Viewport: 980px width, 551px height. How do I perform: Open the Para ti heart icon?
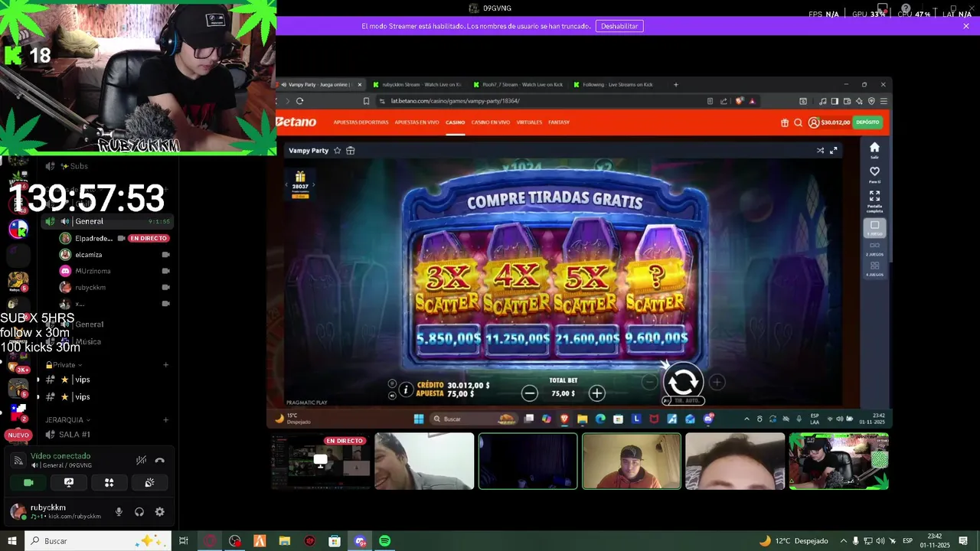click(874, 174)
